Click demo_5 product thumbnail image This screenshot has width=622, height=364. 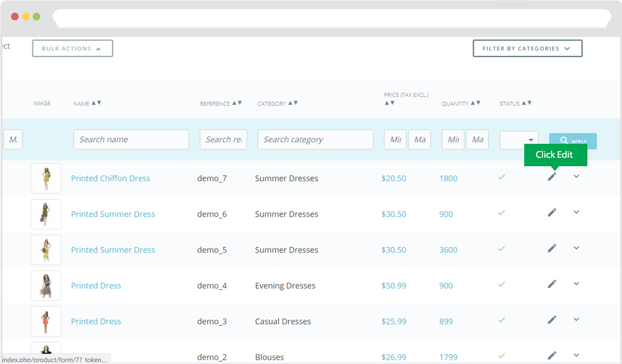(x=46, y=250)
